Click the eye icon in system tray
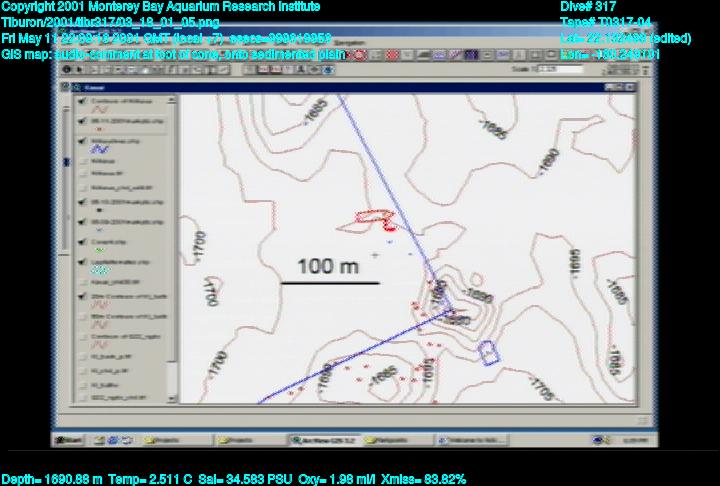The image size is (720, 486). (597, 440)
